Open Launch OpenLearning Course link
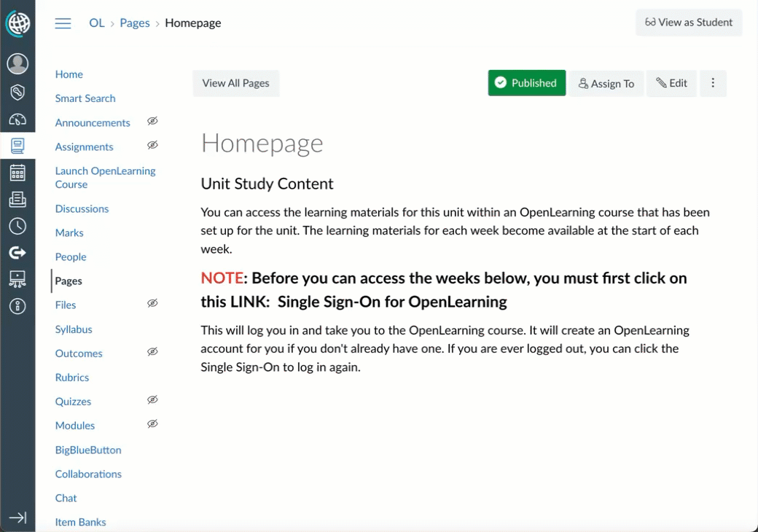 click(x=105, y=177)
